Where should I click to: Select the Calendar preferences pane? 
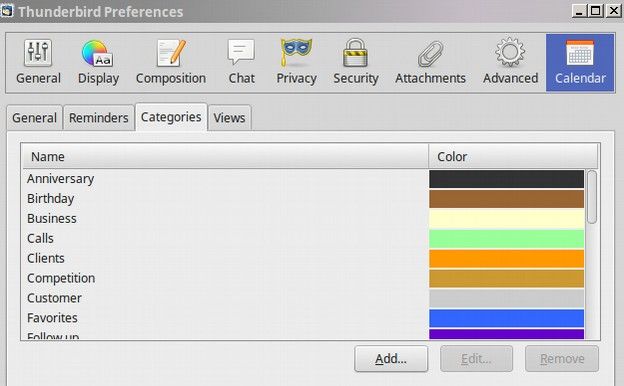[x=580, y=62]
